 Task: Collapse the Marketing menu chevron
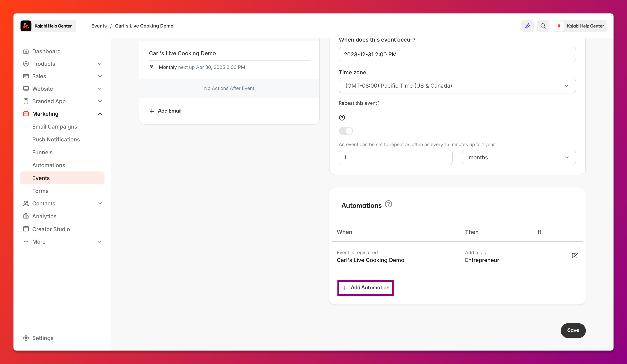(100, 114)
